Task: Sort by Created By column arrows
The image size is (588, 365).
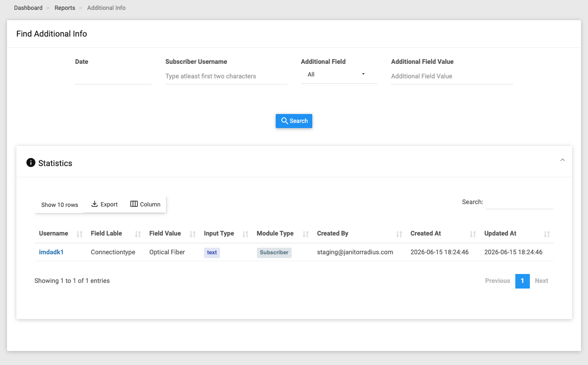Action: point(399,234)
